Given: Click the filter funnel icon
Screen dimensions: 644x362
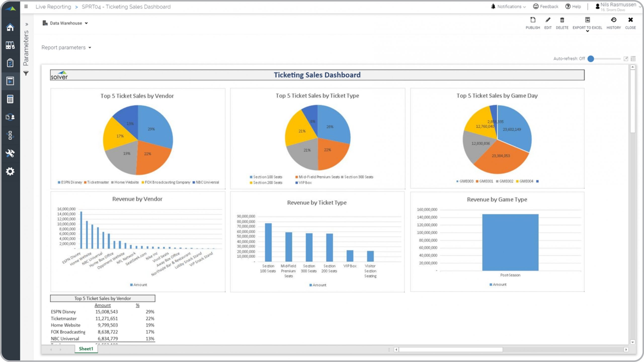Looking at the screenshot, I should pos(26,73).
